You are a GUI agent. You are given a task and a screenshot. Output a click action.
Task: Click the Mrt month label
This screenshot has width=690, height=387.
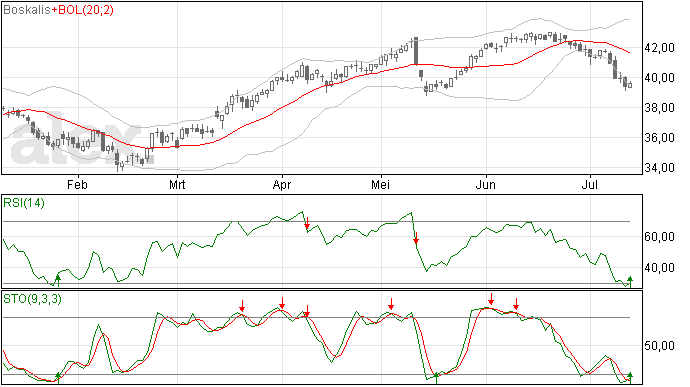[177, 185]
